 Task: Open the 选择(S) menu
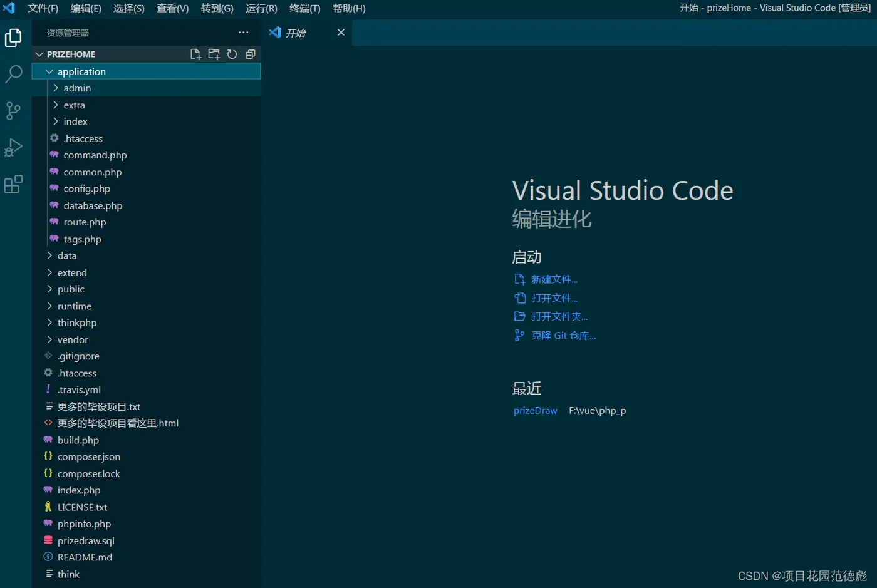[x=129, y=8]
